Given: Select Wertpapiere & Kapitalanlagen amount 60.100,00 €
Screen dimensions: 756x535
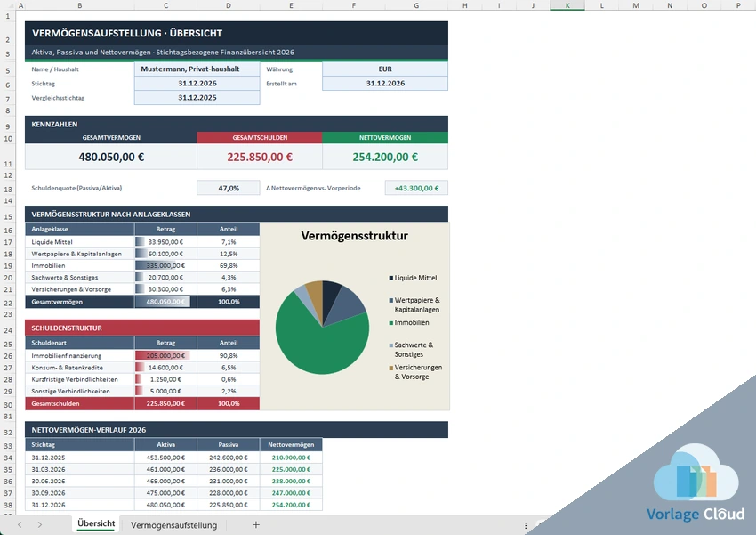Looking at the screenshot, I should 165,254.
